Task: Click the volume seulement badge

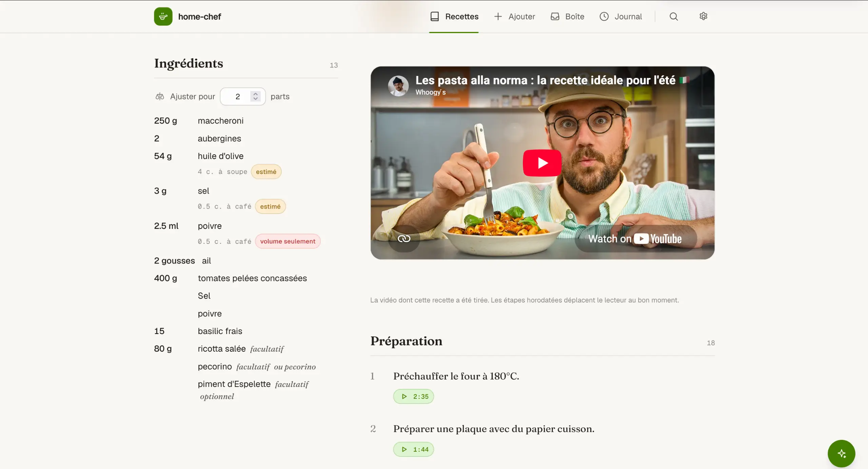Action: point(288,241)
